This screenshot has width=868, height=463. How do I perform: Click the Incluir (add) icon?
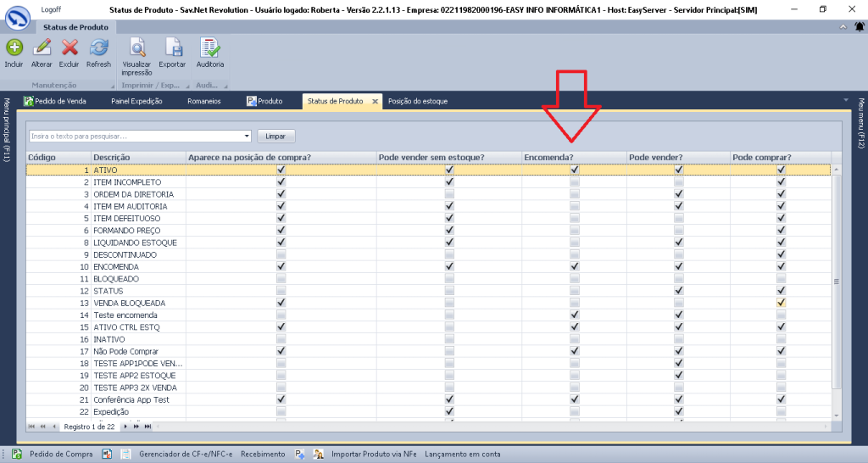14,49
